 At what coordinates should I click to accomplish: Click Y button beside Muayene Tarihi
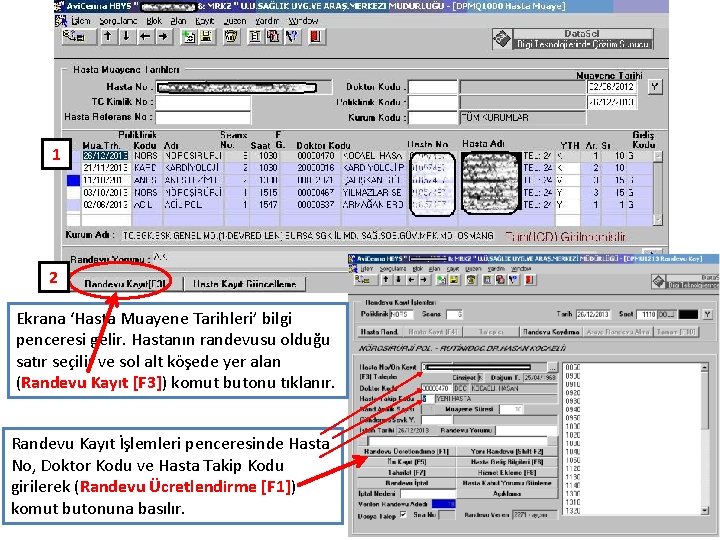point(655,87)
